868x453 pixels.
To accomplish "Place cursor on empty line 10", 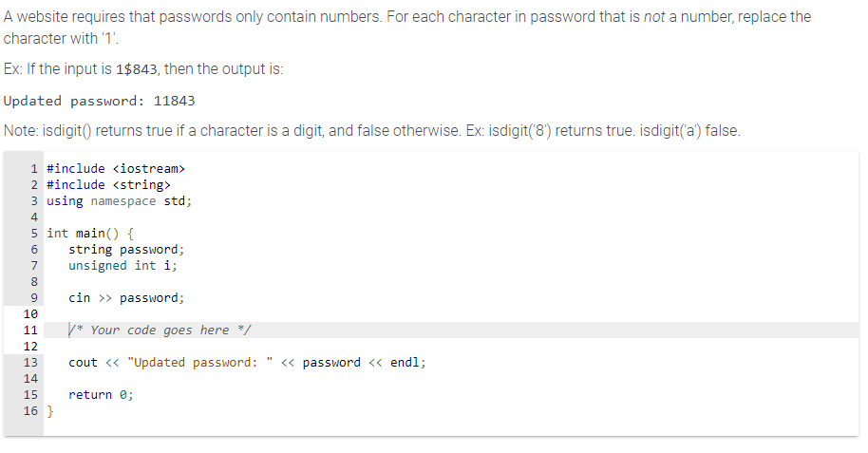I will pos(451,314).
